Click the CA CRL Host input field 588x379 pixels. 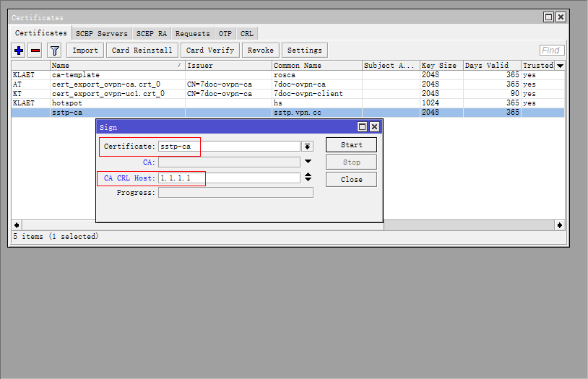228,178
